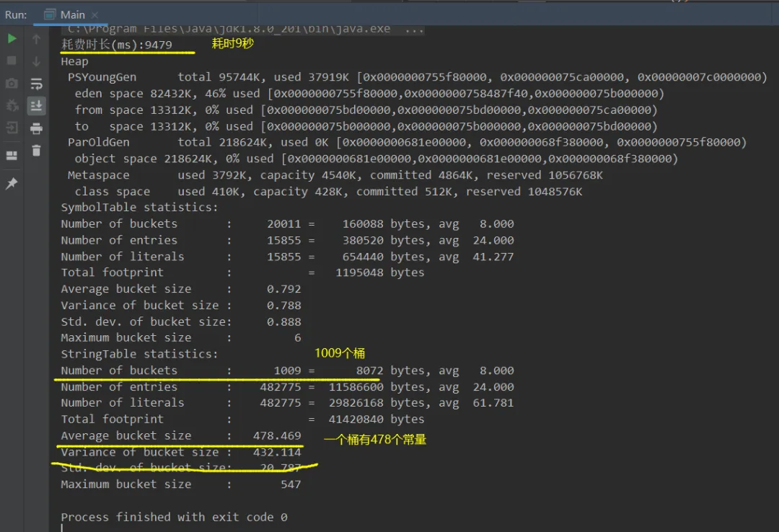Screen dimensions: 779x532
Task: Toggle soft-wrap for console output
Action: 36,84
